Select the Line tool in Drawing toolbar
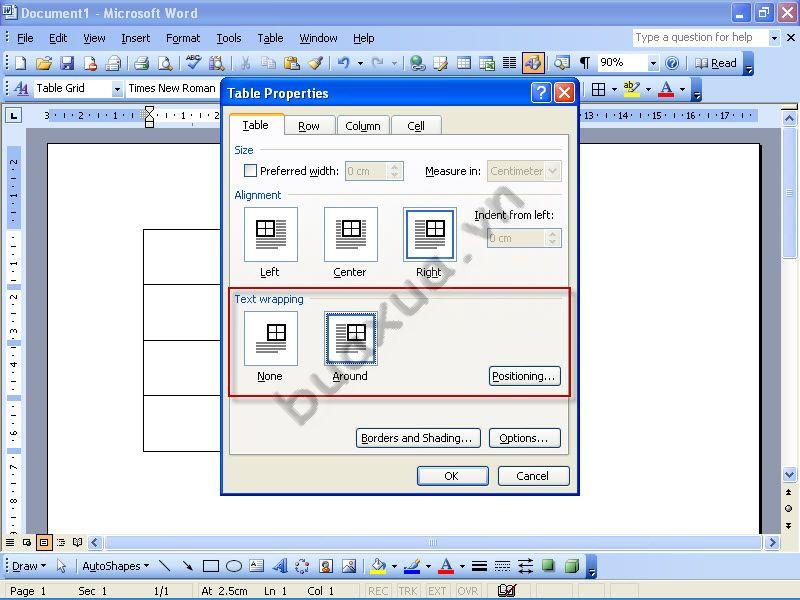This screenshot has width=800, height=600. pyautogui.click(x=164, y=566)
